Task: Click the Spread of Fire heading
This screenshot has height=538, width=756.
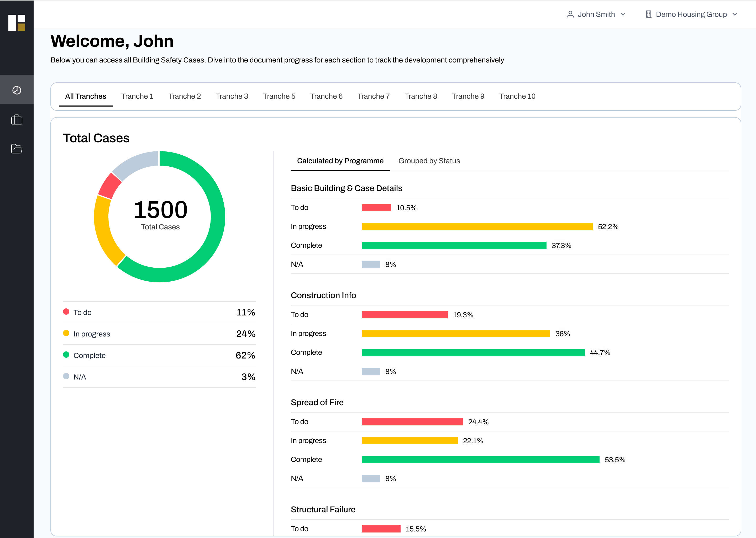Action: pyautogui.click(x=317, y=403)
